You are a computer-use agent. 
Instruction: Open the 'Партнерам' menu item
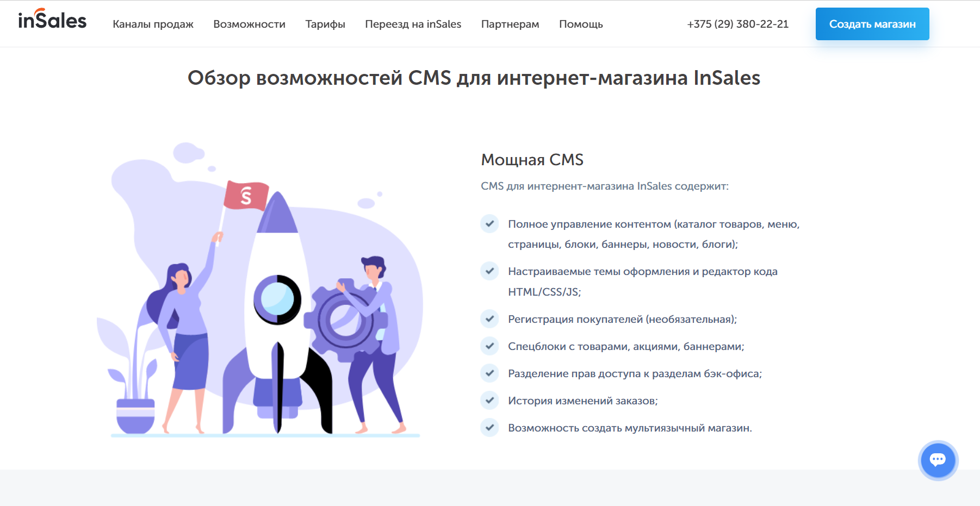pos(510,24)
